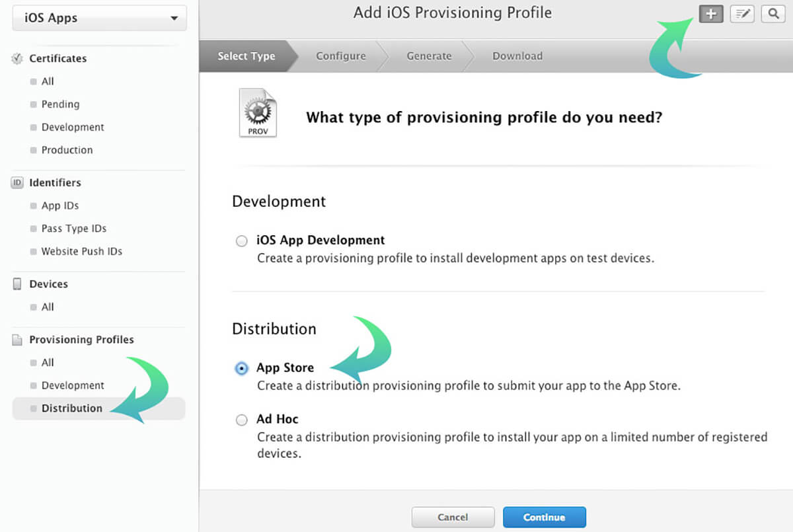Go to the Download step
Viewport: 793px width, 532px height.
click(517, 56)
